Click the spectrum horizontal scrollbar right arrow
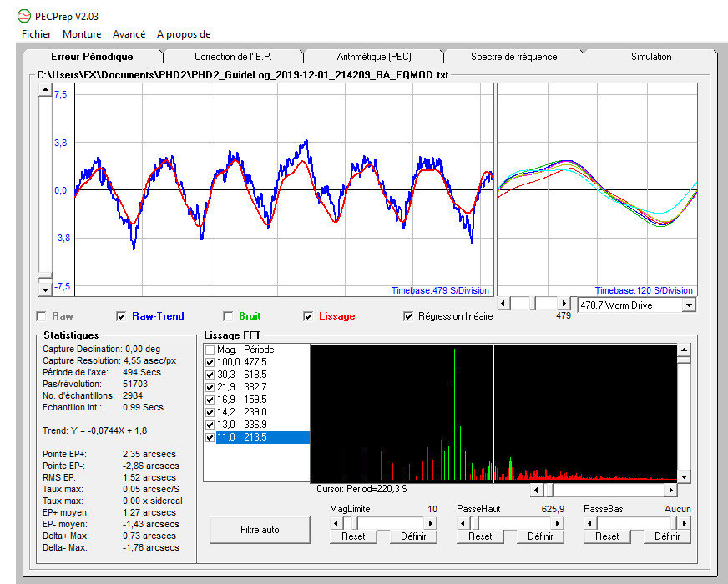 coord(670,490)
